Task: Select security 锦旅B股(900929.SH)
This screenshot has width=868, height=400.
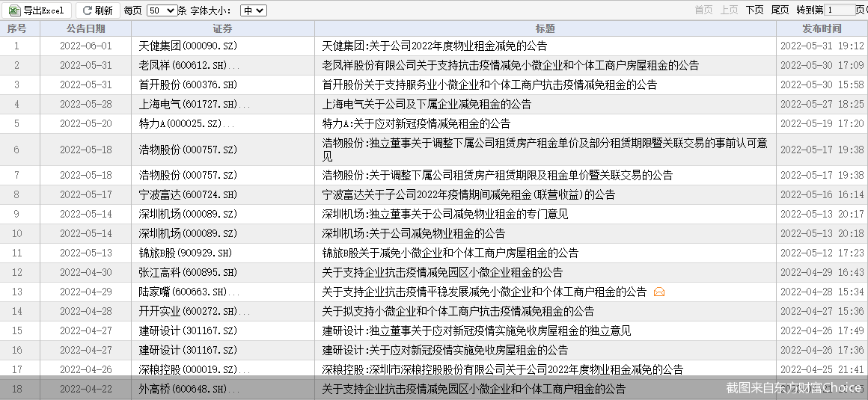Action: click(186, 253)
